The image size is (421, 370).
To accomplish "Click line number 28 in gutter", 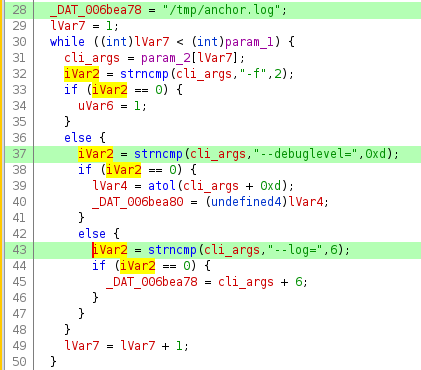I will tap(19, 10).
